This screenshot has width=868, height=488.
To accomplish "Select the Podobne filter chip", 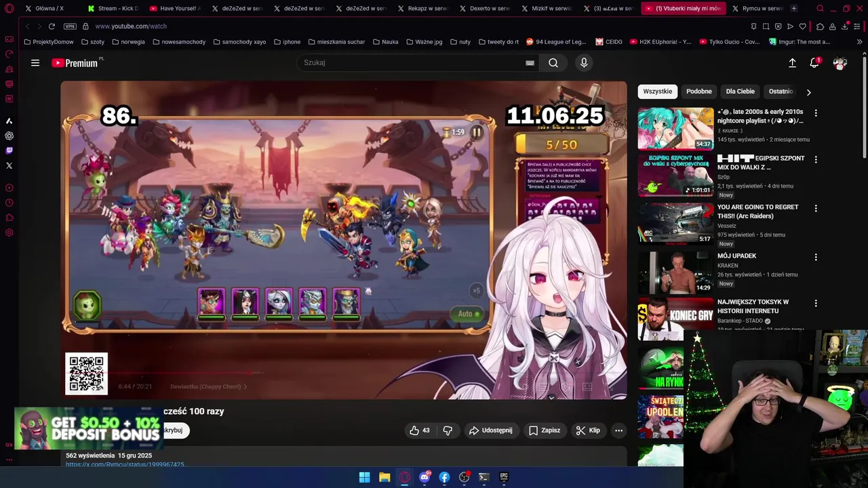I will [698, 91].
